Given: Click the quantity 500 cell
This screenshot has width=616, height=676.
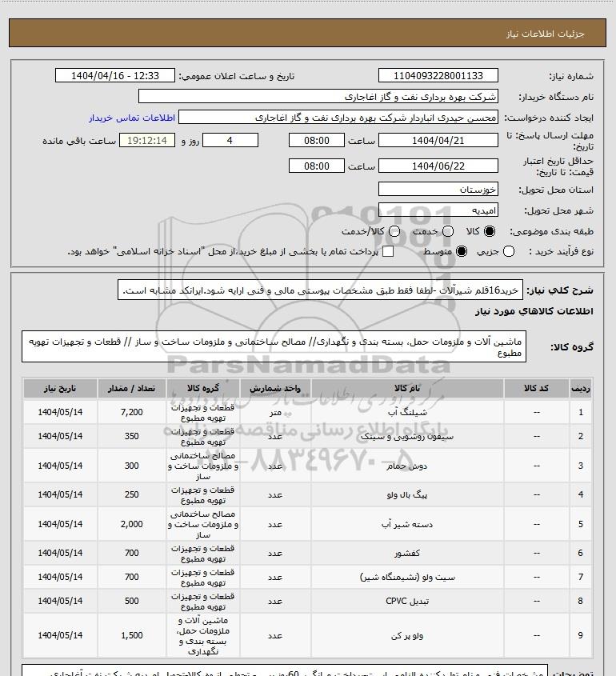Looking at the screenshot, I should point(131,601).
